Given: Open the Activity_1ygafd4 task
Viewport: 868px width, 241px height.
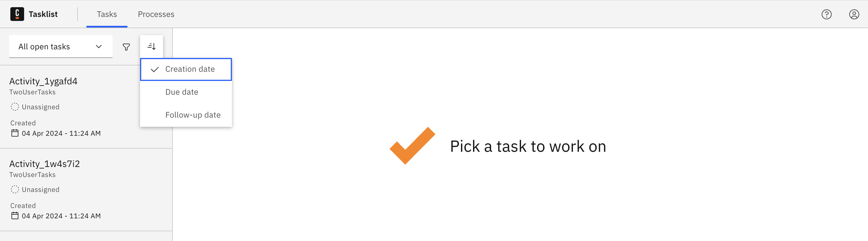Looking at the screenshot, I should (43, 81).
